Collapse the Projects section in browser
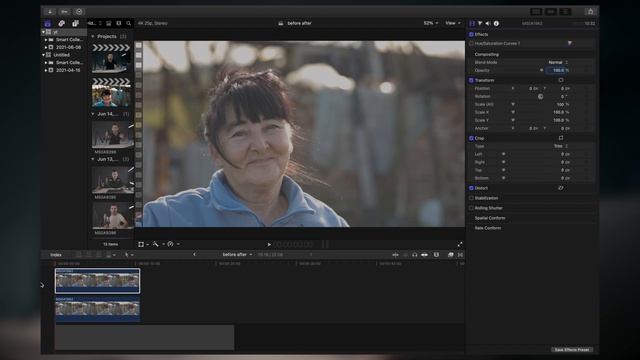Screen dimensions: 640x360 point(93,36)
